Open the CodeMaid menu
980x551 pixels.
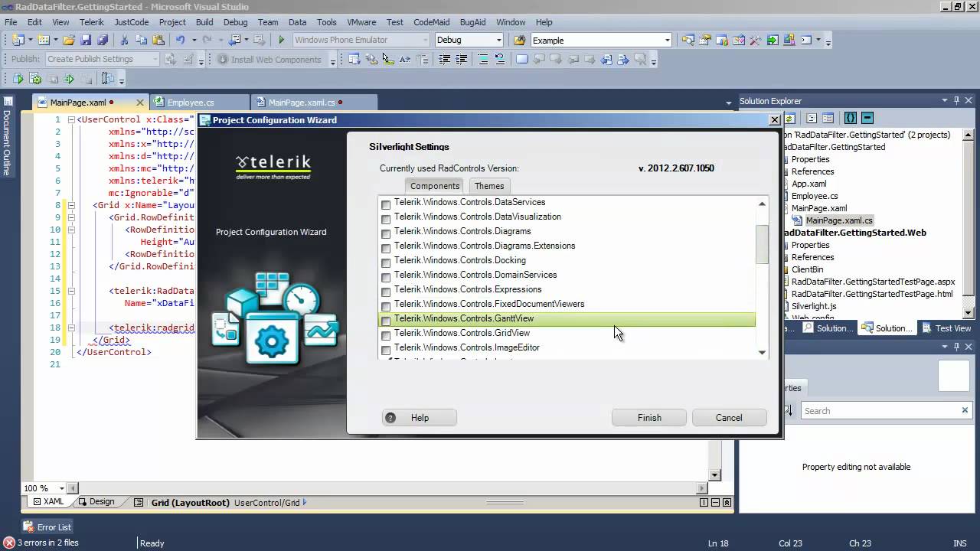click(431, 22)
